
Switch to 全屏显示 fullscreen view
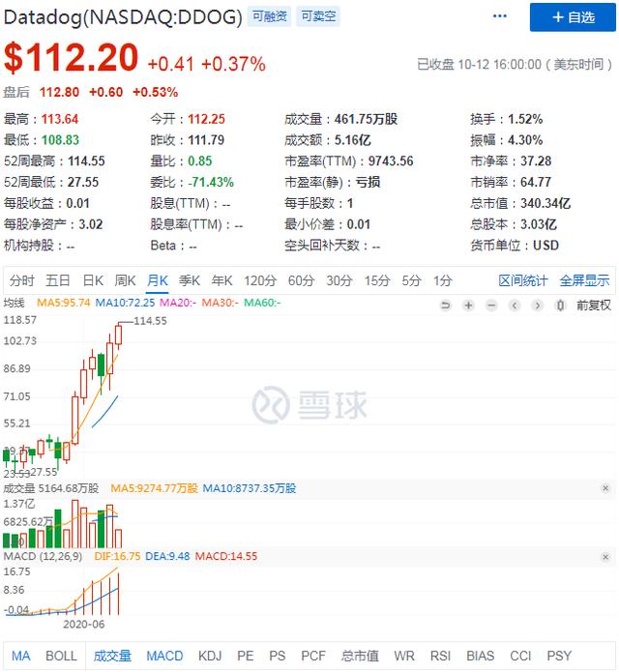(x=584, y=280)
